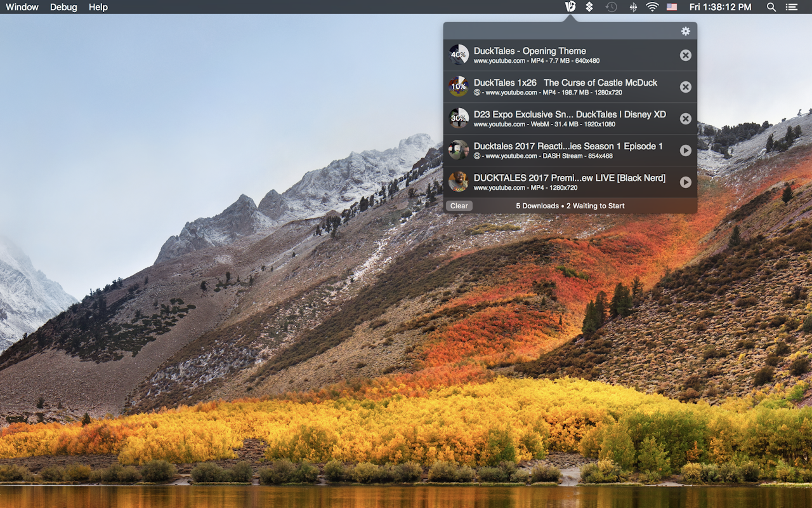This screenshot has width=812, height=508.
Task: Open the Wi-Fi menu bar icon
Action: tap(652, 7)
